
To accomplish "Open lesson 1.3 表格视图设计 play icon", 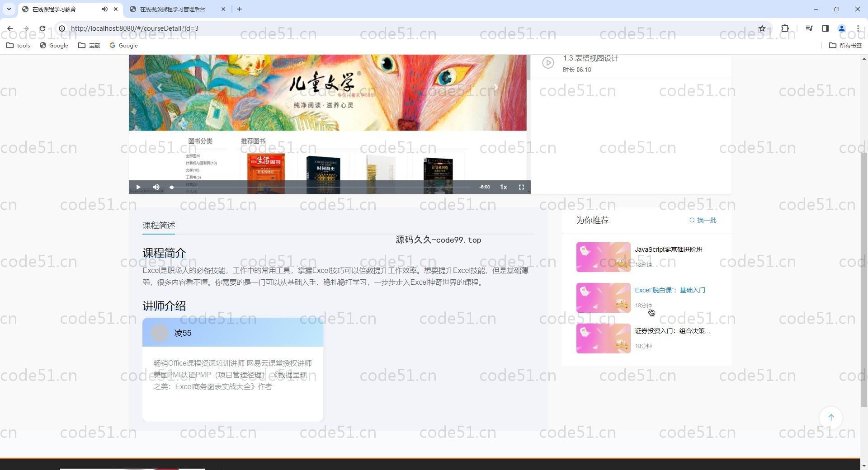I will point(548,63).
